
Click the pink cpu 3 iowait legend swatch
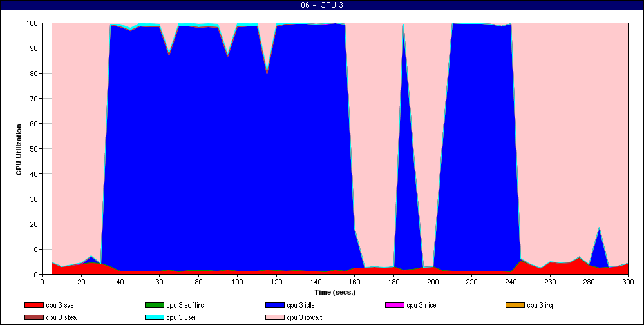point(275,318)
